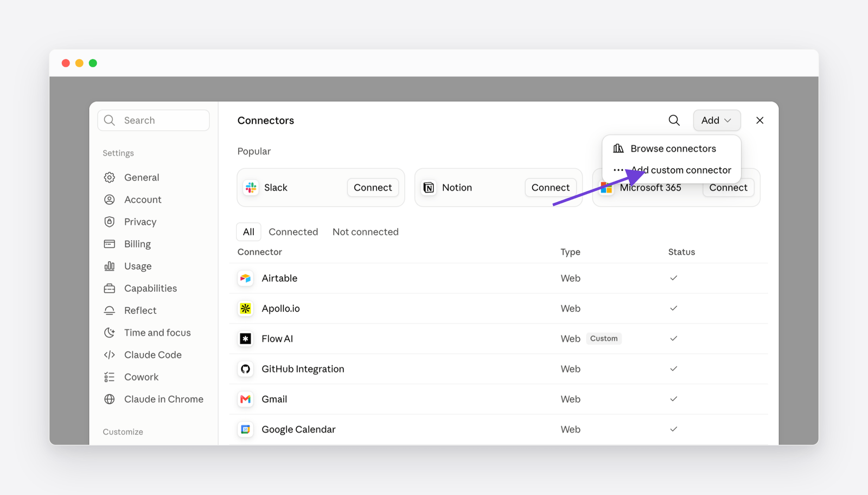868x495 pixels.
Task: Click the magnifier icon beside Add
Action: tap(674, 120)
